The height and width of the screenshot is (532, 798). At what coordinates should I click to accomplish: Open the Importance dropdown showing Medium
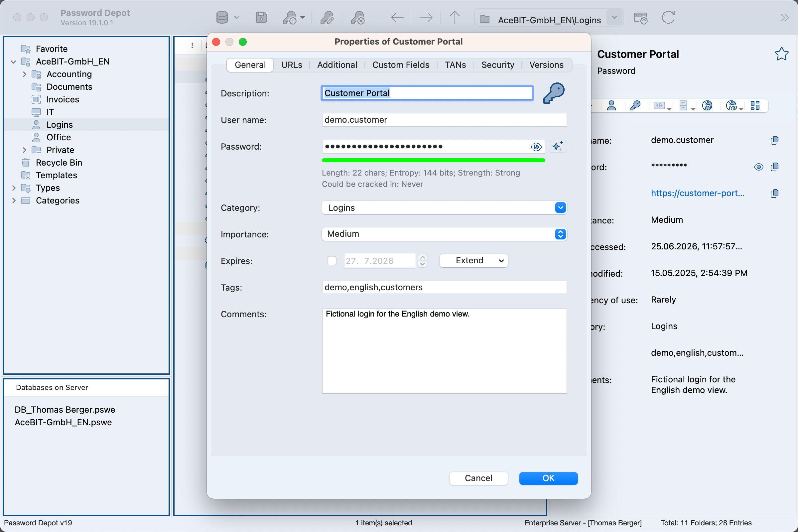(x=445, y=234)
